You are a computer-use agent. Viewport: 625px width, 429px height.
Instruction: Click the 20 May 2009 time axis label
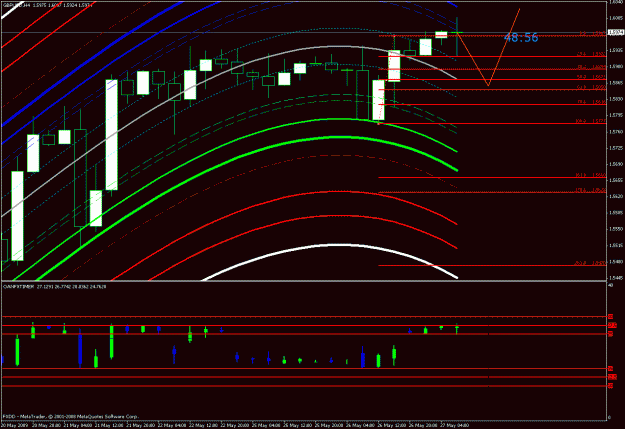click(14, 425)
